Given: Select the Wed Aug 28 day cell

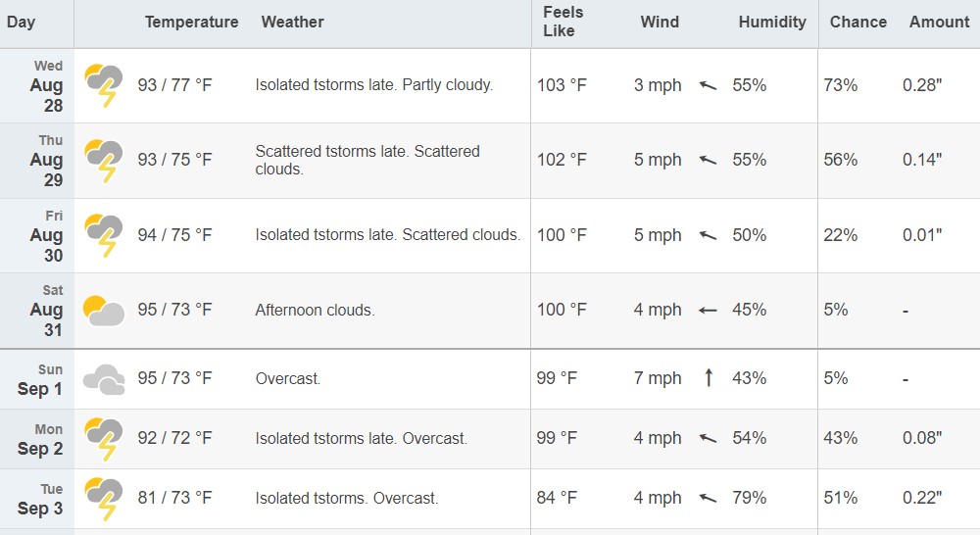Looking at the screenshot, I should 37,85.
